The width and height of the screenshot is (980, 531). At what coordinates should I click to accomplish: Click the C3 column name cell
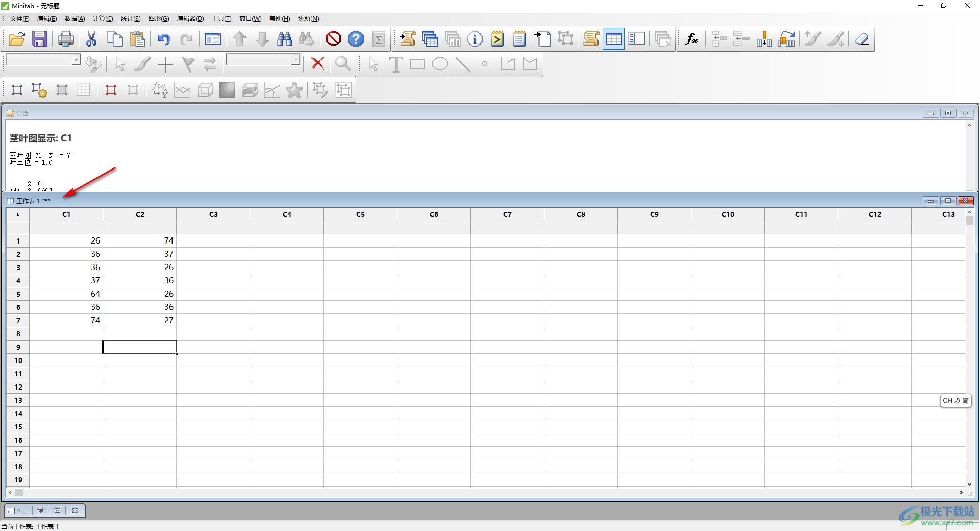[213, 228]
